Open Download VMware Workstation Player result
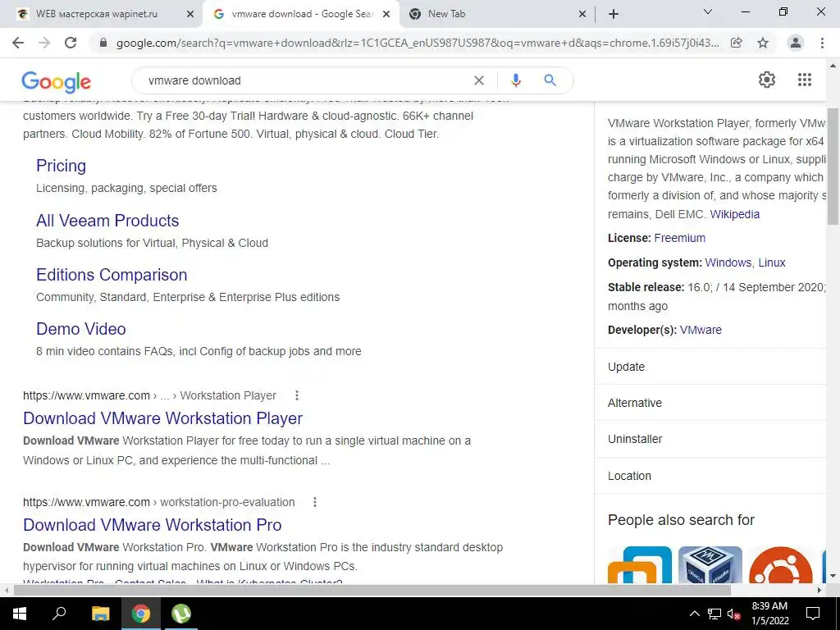 [x=163, y=418]
